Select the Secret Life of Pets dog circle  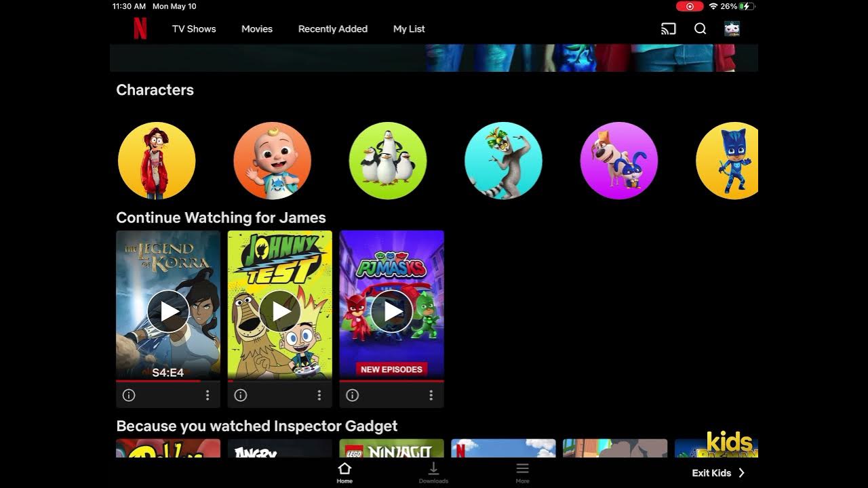(x=619, y=161)
